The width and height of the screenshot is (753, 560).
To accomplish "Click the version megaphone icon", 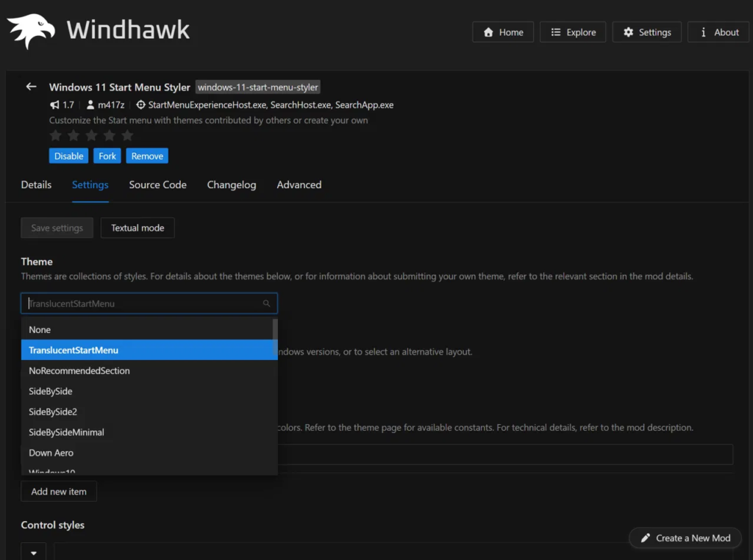I will [54, 104].
